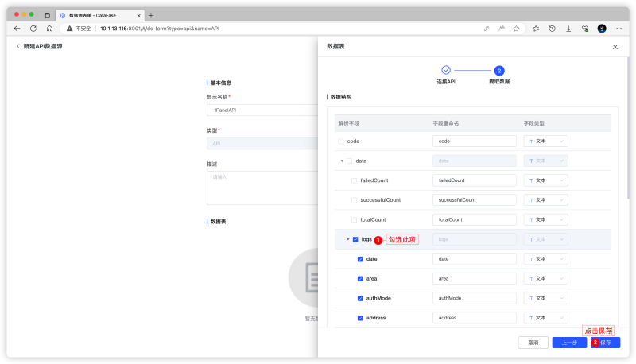Click the 显示名称 PanelAPI input

(262, 110)
